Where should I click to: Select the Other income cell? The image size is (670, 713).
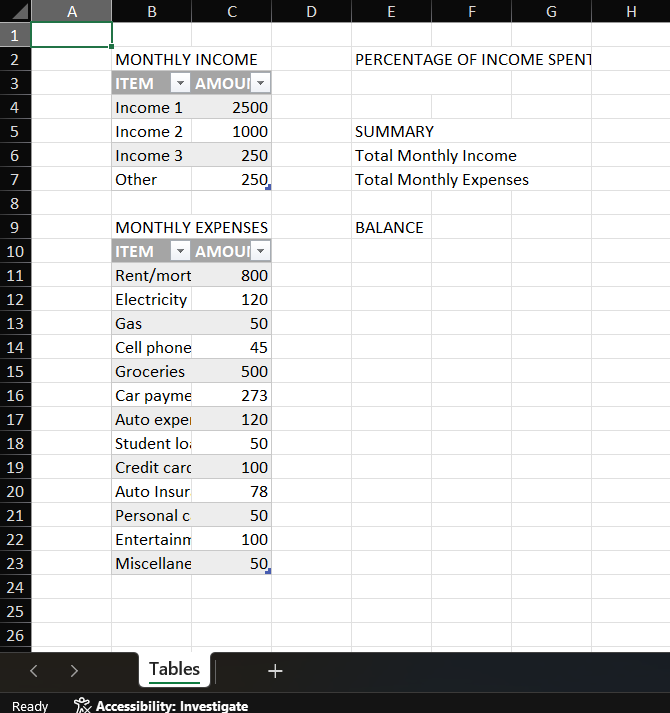pyautogui.click(x=151, y=179)
